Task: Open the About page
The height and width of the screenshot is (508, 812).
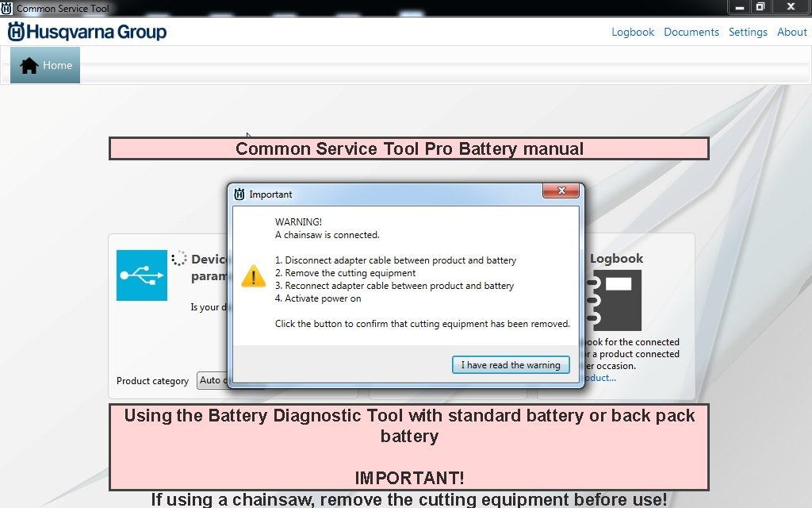Action: 791,32
